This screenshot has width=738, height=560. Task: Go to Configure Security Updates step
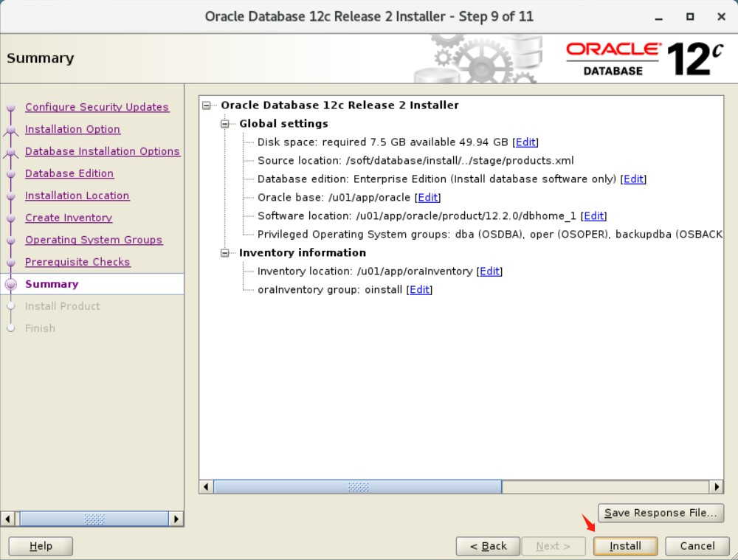(x=97, y=107)
